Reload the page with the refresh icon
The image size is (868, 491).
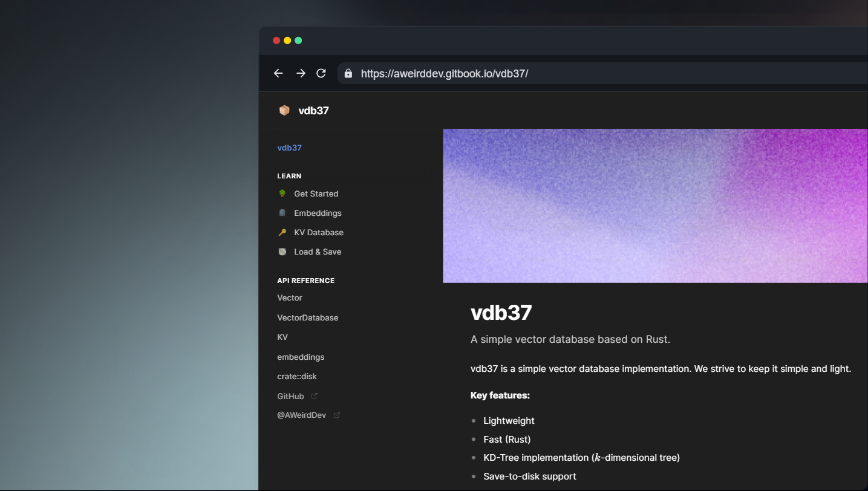[x=321, y=73]
